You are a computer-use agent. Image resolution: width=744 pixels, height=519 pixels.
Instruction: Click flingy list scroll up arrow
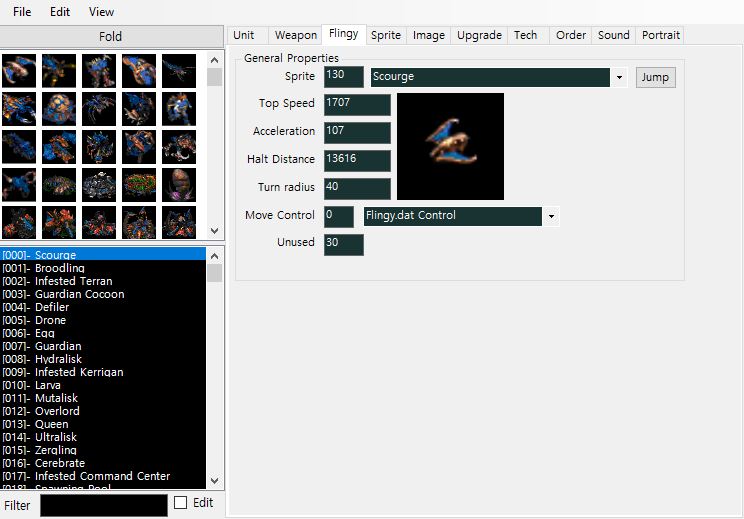tap(214, 256)
